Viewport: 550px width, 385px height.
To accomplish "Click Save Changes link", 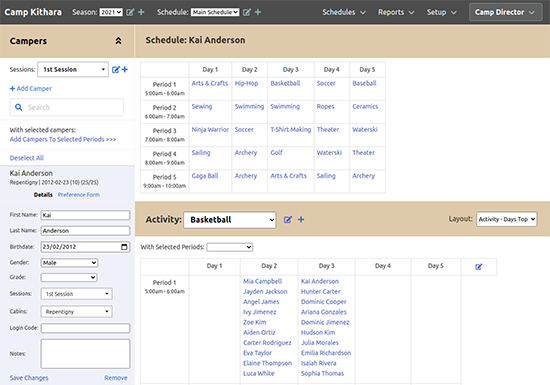I will click(29, 378).
